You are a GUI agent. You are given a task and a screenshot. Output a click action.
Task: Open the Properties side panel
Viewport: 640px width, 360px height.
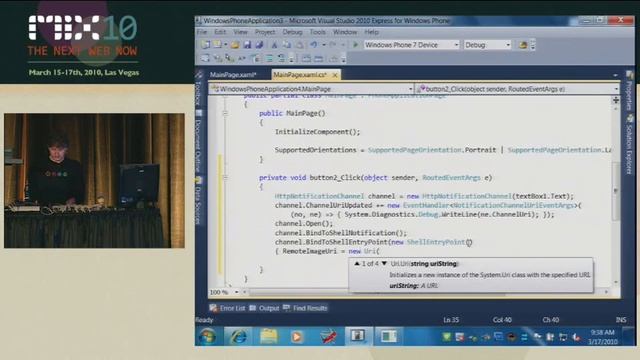coord(630,91)
